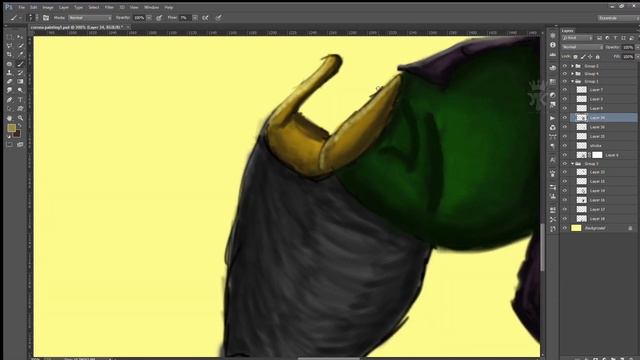The width and height of the screenshot is (640, 360).
Task: Change the screen mode
Action: pyautogui.click(x=20, y=144)
